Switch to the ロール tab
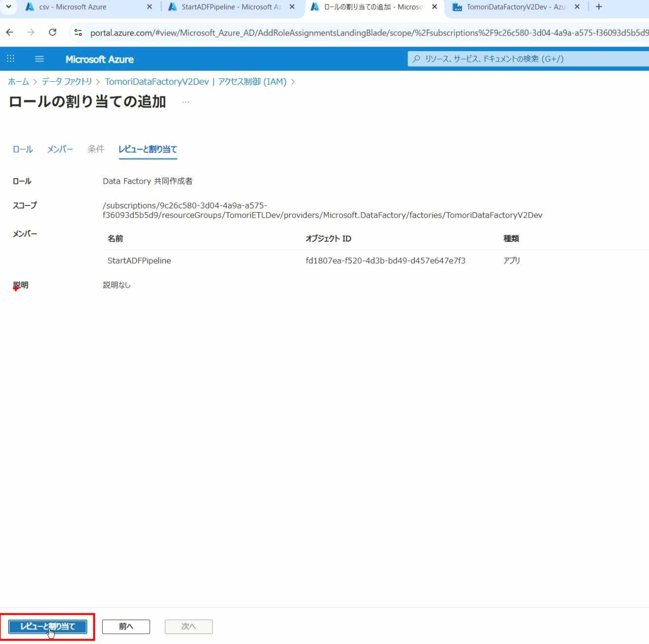 [x=22, y=149]
